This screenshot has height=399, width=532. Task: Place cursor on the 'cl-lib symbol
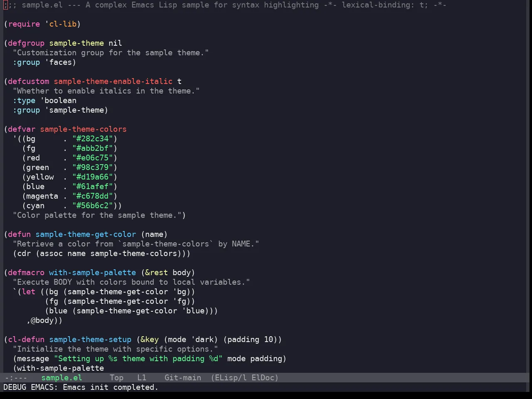(x=61, y=24)
